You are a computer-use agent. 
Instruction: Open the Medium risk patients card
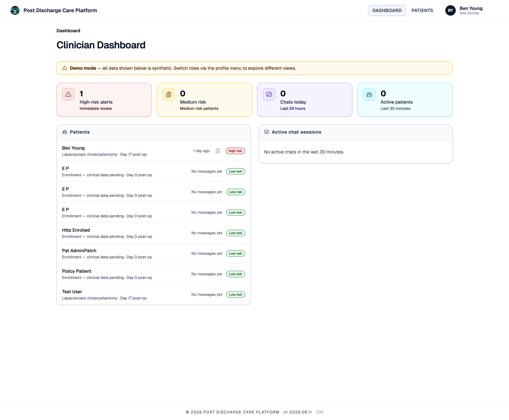(204, 100)
